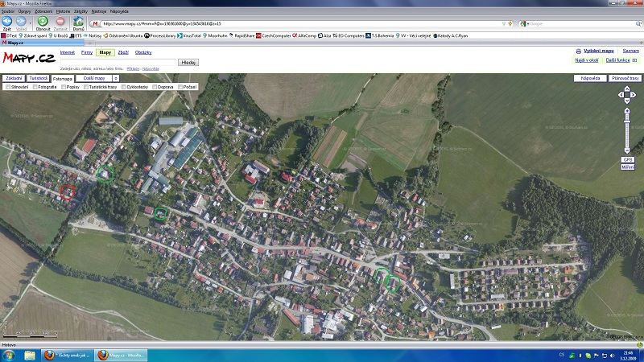This screenshot has width=644, height=362.
Task: Open the Vytiskni mapu link
Action: pos(598,51)
